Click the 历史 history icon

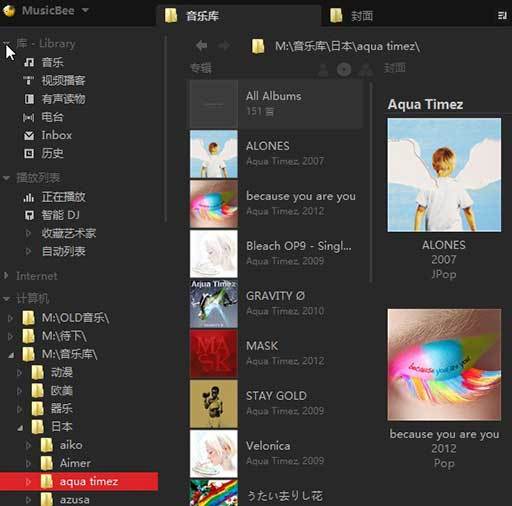tap(29, 153)
